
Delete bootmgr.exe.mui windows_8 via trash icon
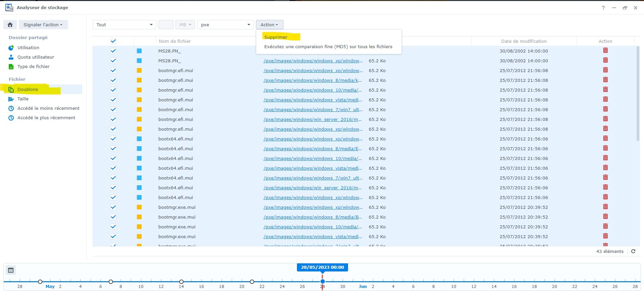click(605, 217)
